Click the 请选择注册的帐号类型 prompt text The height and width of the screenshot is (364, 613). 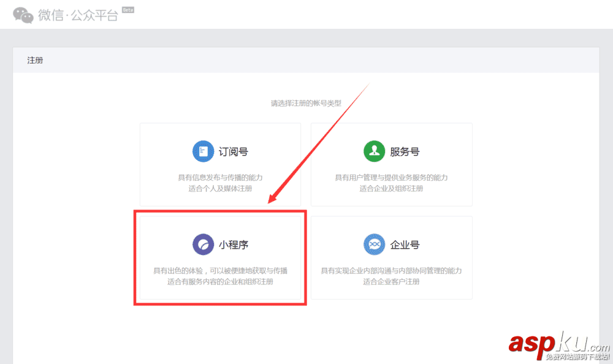point(306,103)
